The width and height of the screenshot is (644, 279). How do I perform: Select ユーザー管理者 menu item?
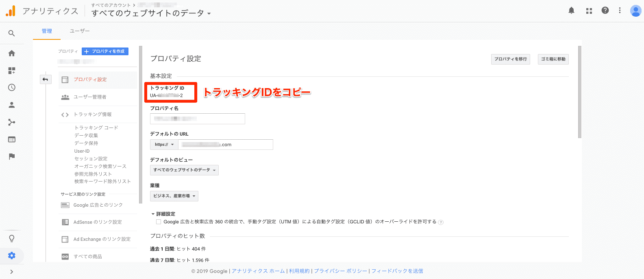point(98,97)
